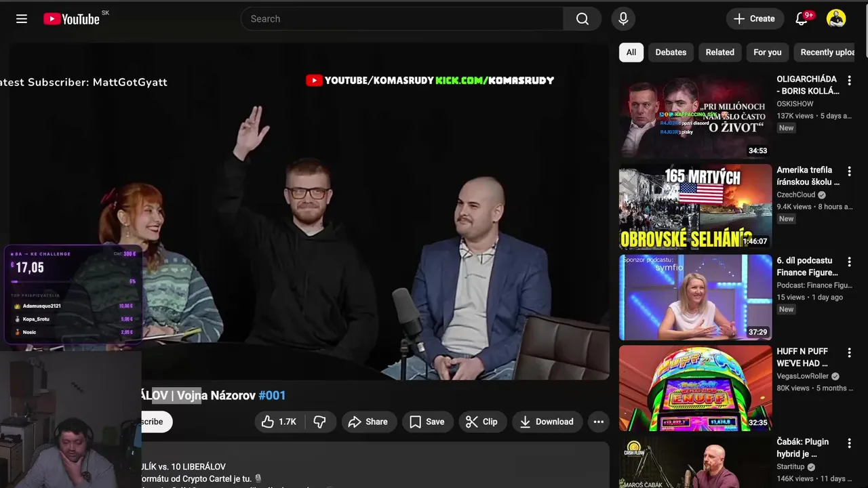868x488 pixels.
Task: Click the '137K views' text
Action: [795, 116]
